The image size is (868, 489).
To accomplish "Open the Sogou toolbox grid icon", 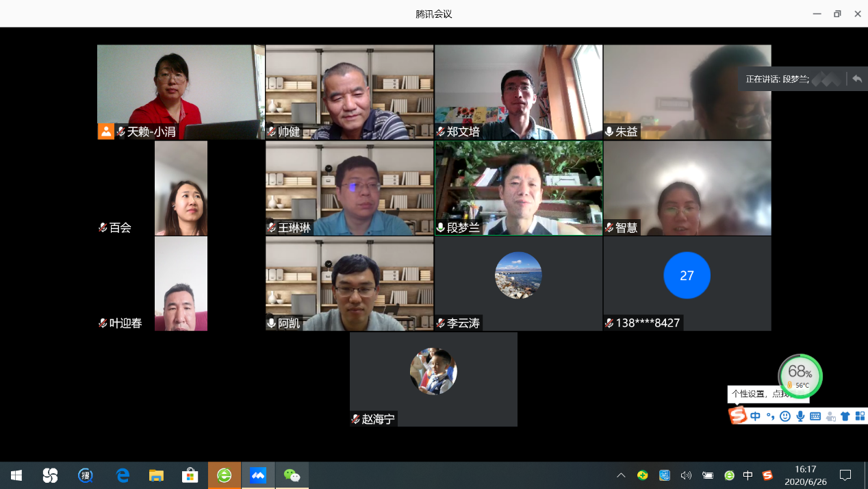I will click(860, 416).
